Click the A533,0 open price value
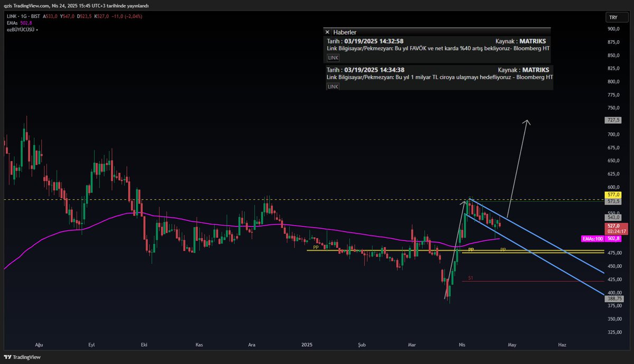The image size is (634, 364). [50, 16]
